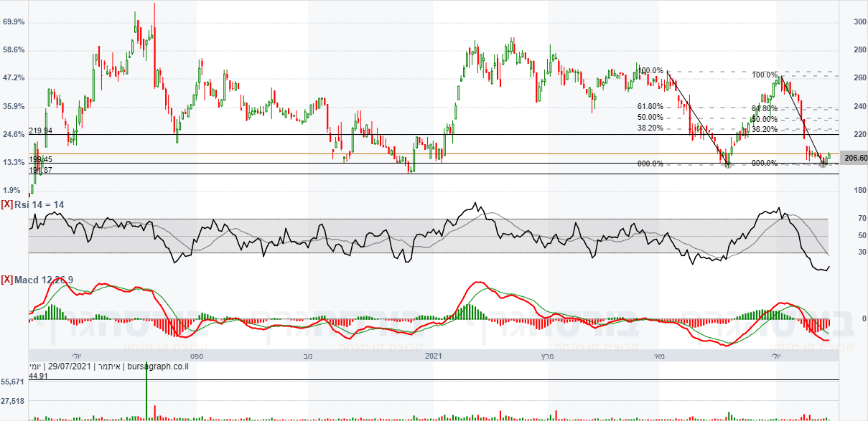This screenshot has width=868, height=421.
Task: Click the 260 price axis label
Action: [x=860, y=78]
